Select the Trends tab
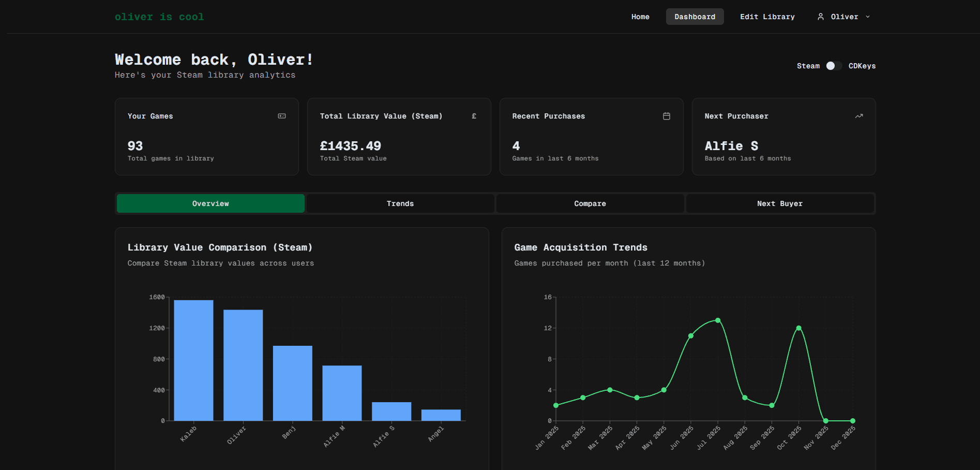Image resolution: width=980 pixels, height=470 pixels. (400, 203)
